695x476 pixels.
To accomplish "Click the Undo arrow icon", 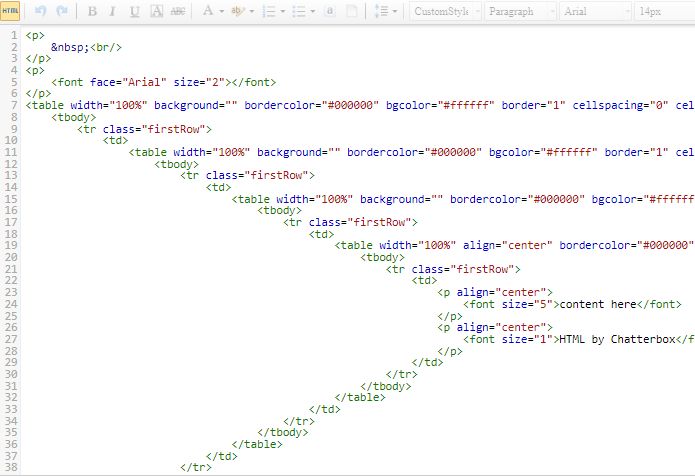I will (40, 11).
